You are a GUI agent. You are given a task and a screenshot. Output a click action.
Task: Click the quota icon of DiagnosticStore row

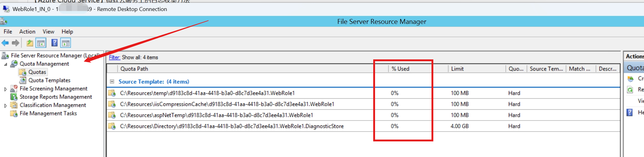tap(112, 126)
